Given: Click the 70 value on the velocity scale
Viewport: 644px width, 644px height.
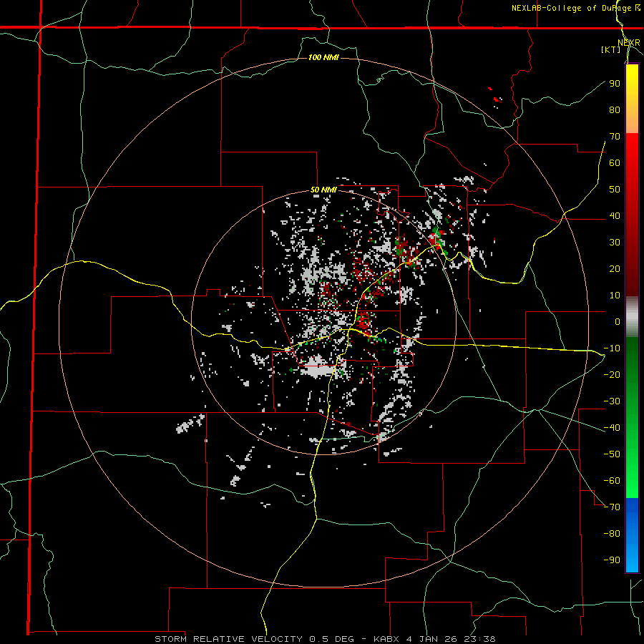Looking at the screenshot, I should pos(615,137).
